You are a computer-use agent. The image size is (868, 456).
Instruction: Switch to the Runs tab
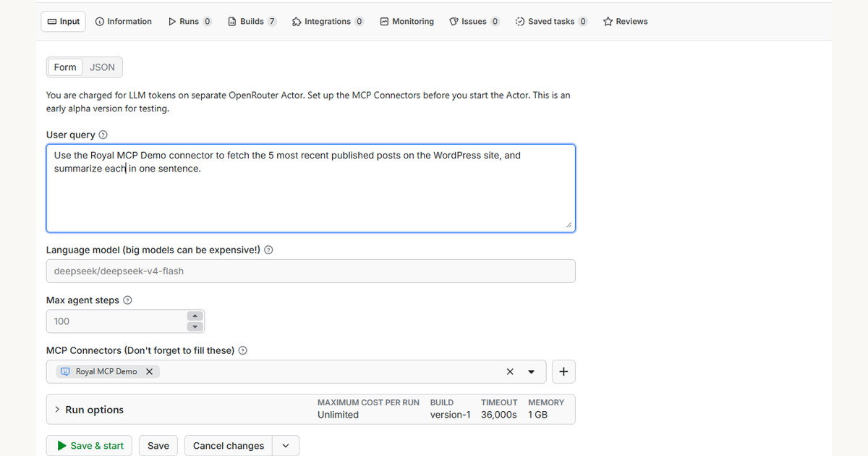[x=190, y=22]
